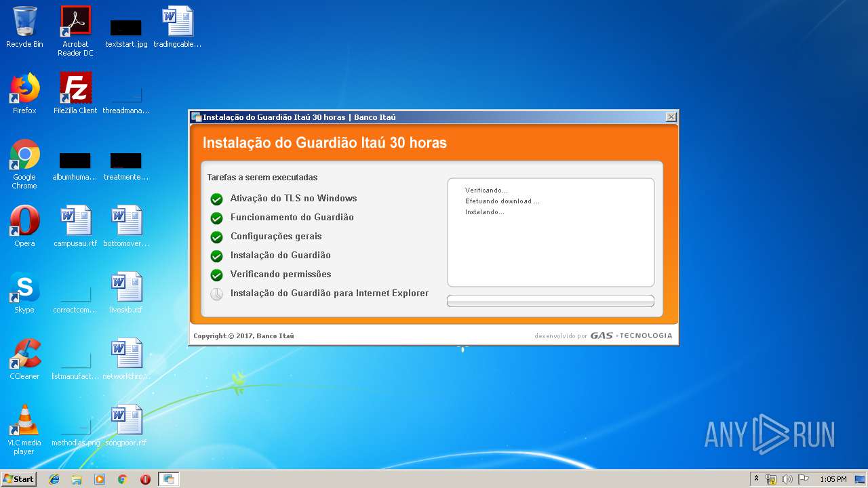868x488 pixels.
Task: Select the tradingcable Word document icon
Action: pos(178,27)
